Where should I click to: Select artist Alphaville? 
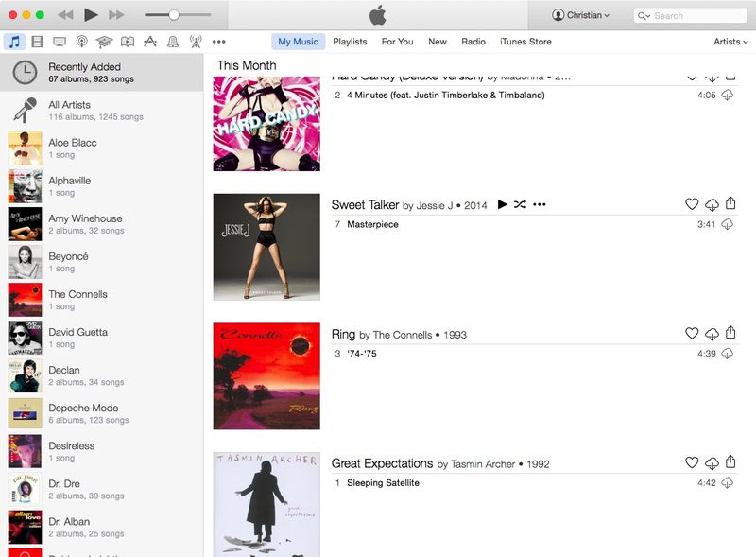pos(101,186)
